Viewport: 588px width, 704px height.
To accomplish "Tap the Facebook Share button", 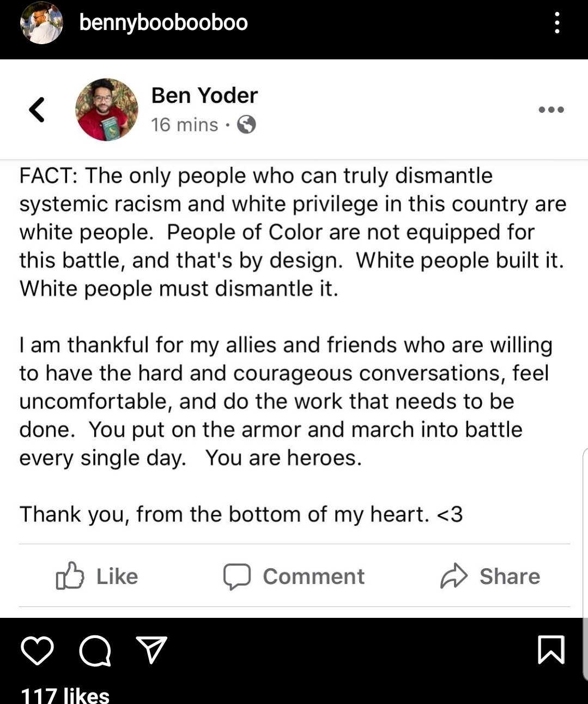I will pyautogui.click(x=490, y=576).
